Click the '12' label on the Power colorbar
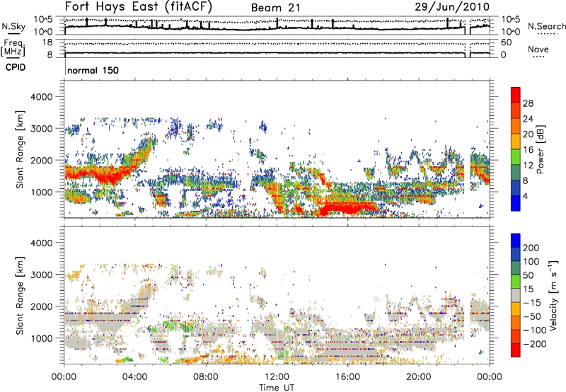Viewport: 566px width, 392px height. tap(528, 166)
